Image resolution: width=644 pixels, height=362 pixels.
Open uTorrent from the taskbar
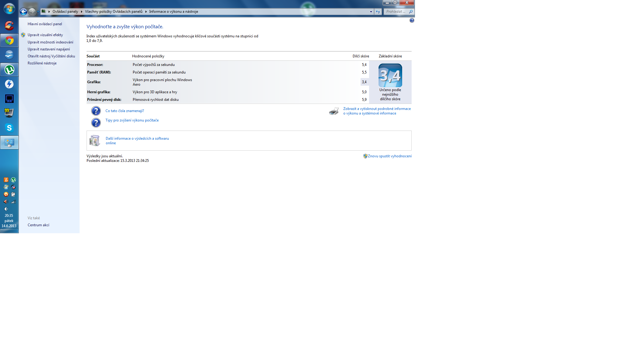(x=9, y=70)
